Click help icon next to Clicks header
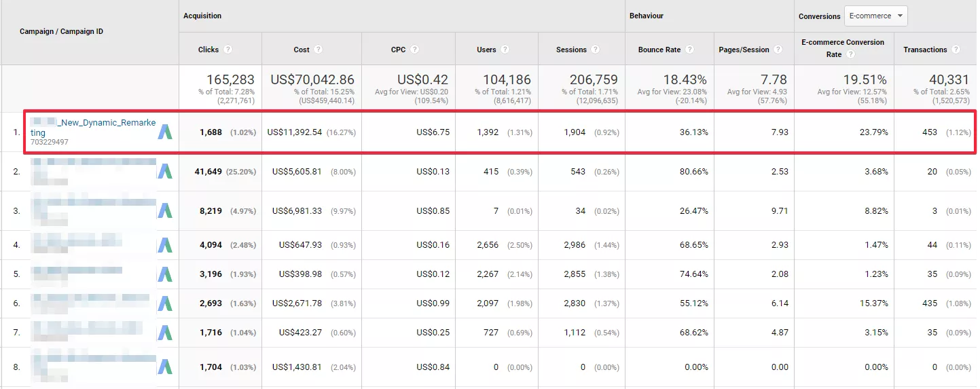The image size is (980, 389). pos(228,50)
